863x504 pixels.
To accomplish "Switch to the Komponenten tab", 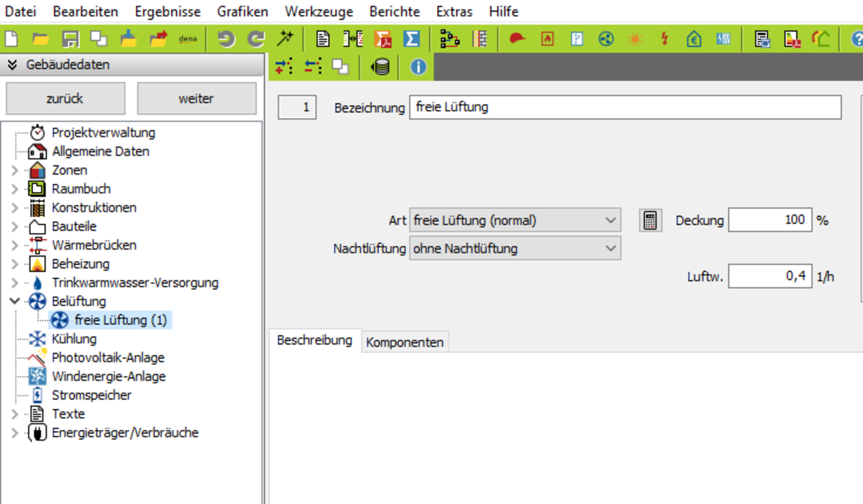I will click(405, 342).
